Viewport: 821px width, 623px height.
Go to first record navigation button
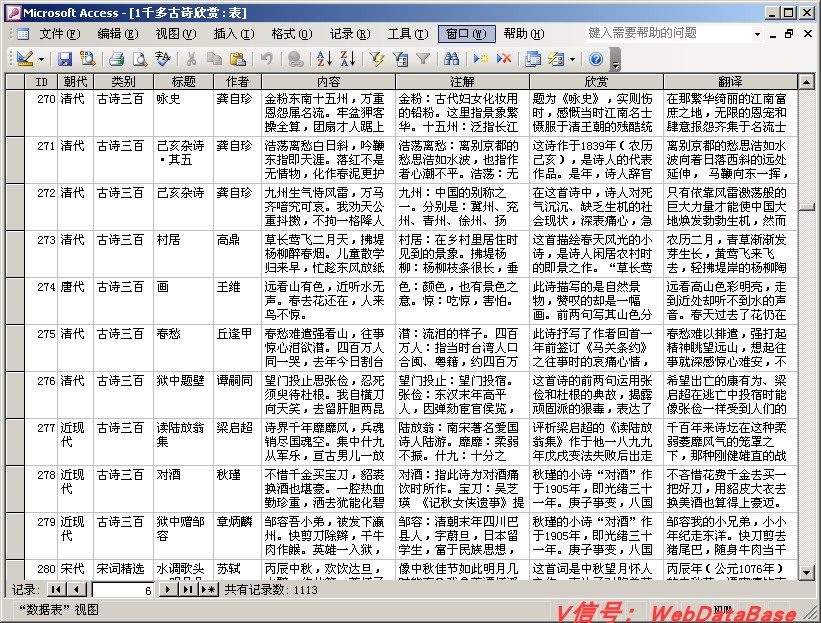(56, 590)
